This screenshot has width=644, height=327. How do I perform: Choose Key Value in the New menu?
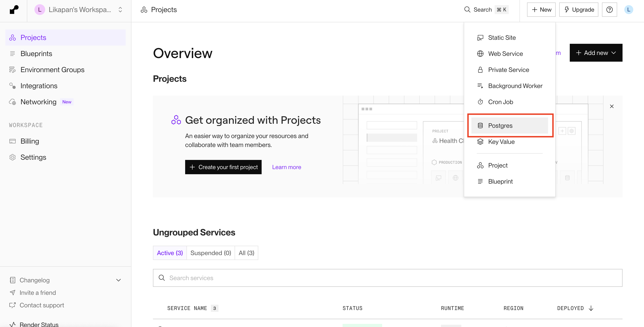pos(501,142)
